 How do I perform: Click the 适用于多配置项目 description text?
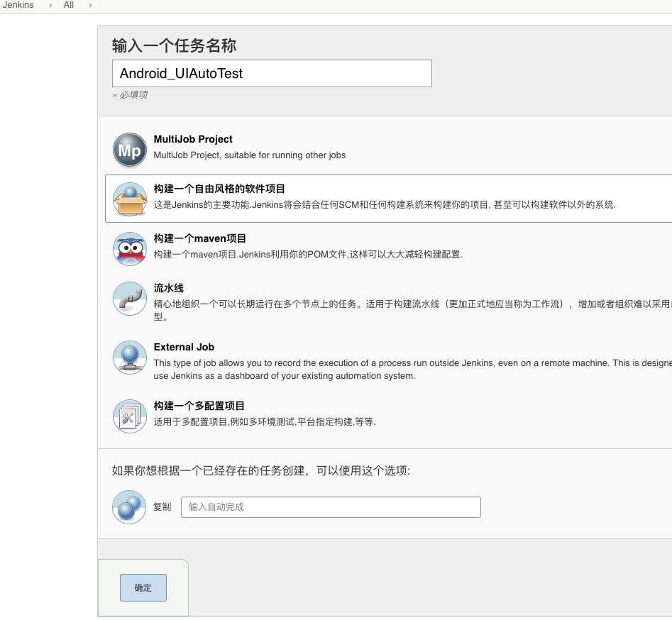pyautogui.click(x=265, y=421)
